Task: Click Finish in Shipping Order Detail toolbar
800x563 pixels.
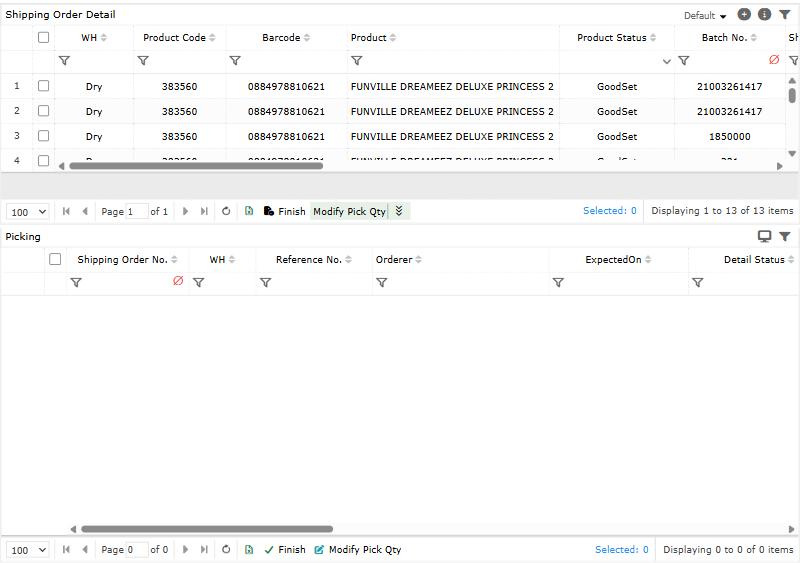Action: click(284, 211)
